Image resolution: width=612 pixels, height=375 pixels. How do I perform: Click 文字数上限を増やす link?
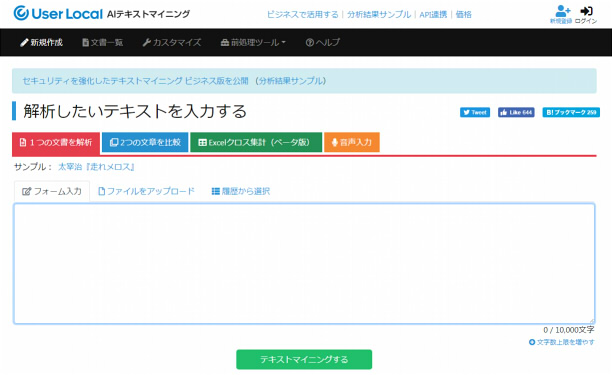tap(562, 342)
